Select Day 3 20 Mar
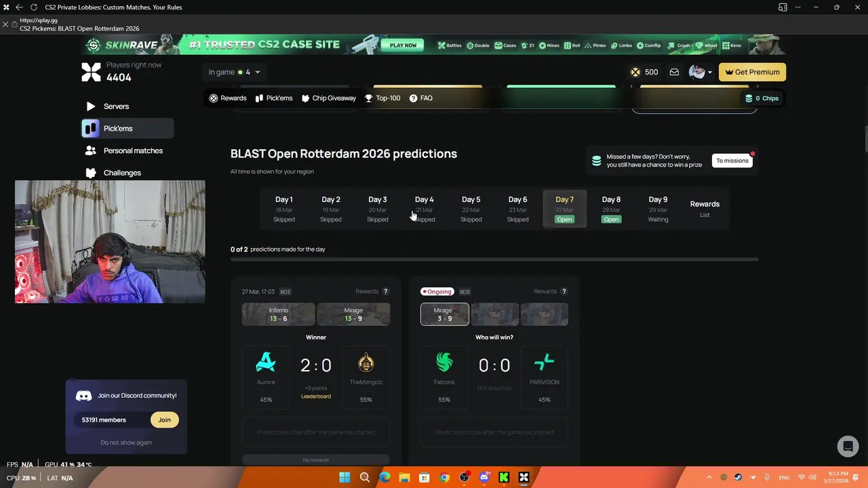This screenshot has width=868, height=488. pyautogui.click(x=378, y=209)
